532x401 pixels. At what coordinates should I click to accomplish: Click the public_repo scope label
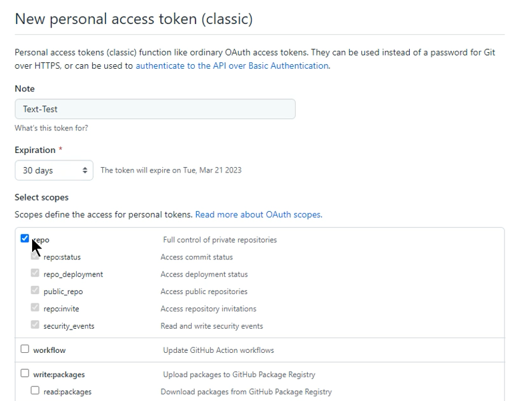point(63,291)
